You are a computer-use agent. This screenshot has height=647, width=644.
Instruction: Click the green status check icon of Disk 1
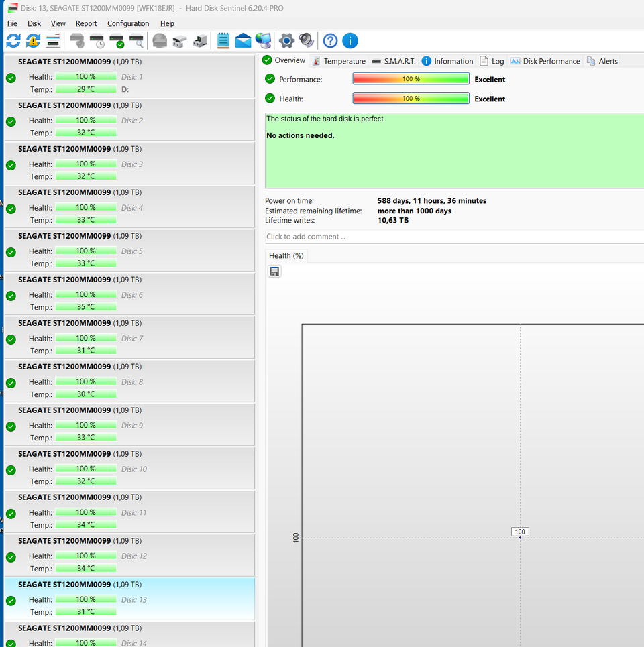11,78
